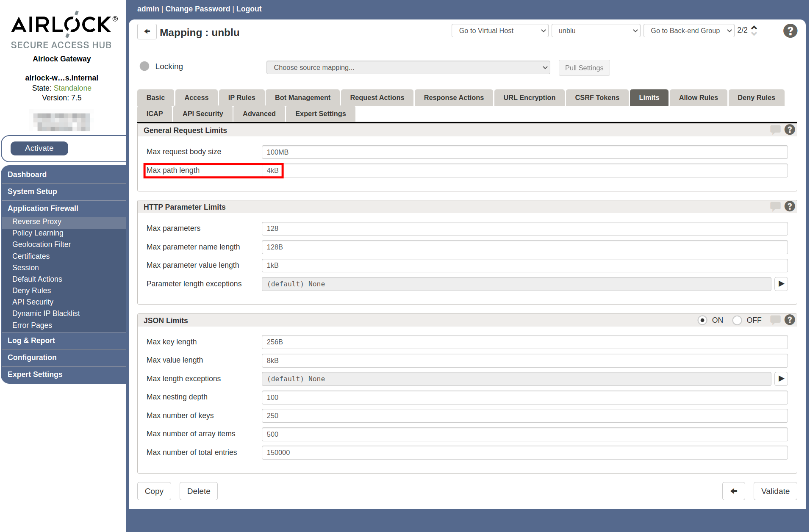Image resolution: width=810 pixels, height=532 pixels.
Task: Expand Max length exceptions arrow
Action: click(781, 379)
